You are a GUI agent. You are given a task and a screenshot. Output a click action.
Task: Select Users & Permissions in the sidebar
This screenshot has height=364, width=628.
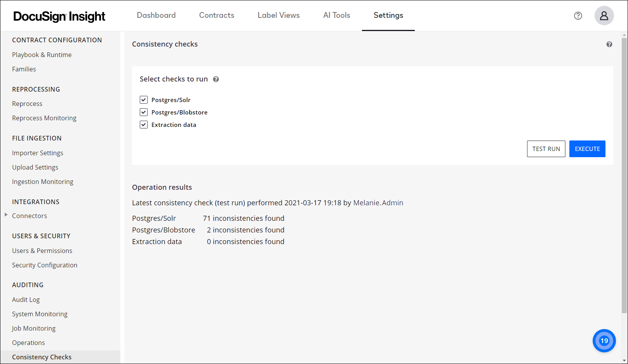(x=42, y=251)
